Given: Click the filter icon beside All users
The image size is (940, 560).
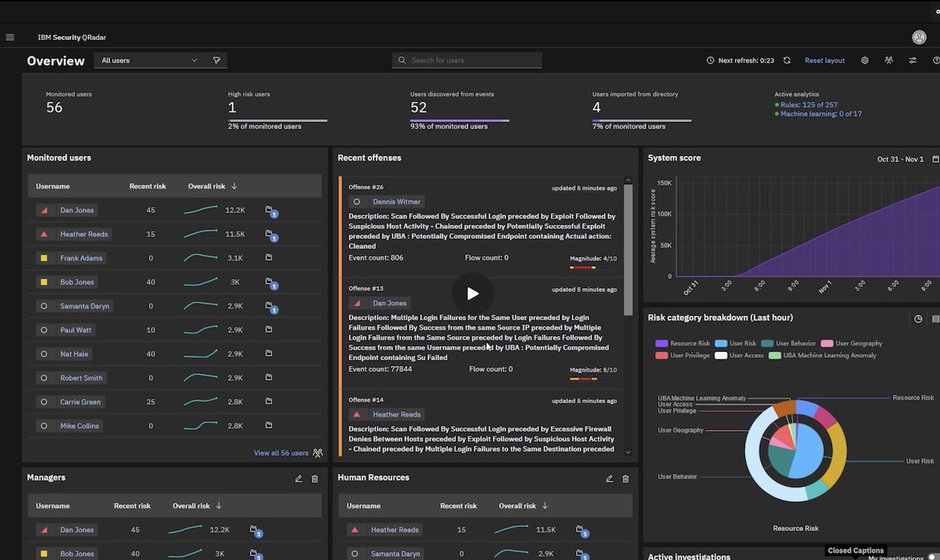Looking at the screenshot, I should [x=217, y=60].
